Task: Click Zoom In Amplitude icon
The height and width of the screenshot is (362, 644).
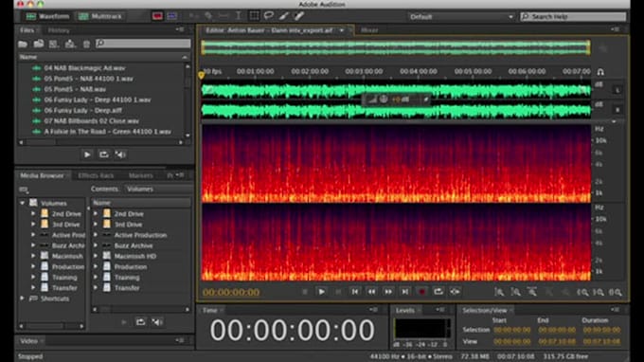Action: tap(499, 292)
